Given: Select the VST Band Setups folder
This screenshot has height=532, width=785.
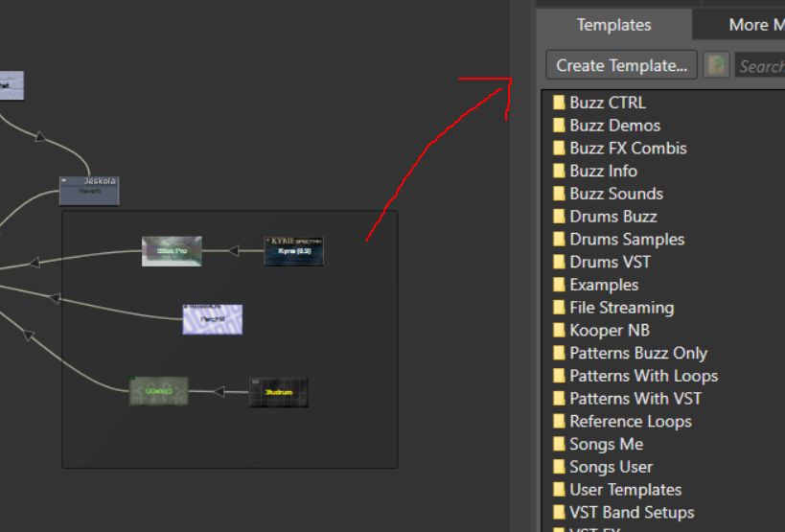Looking at the screenshot, I should (632, 513).
